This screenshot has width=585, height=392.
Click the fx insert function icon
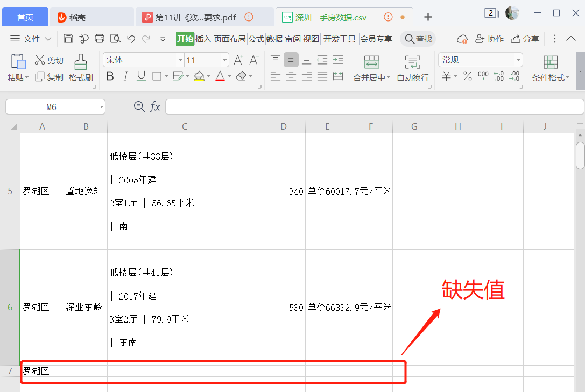(156, 106)
